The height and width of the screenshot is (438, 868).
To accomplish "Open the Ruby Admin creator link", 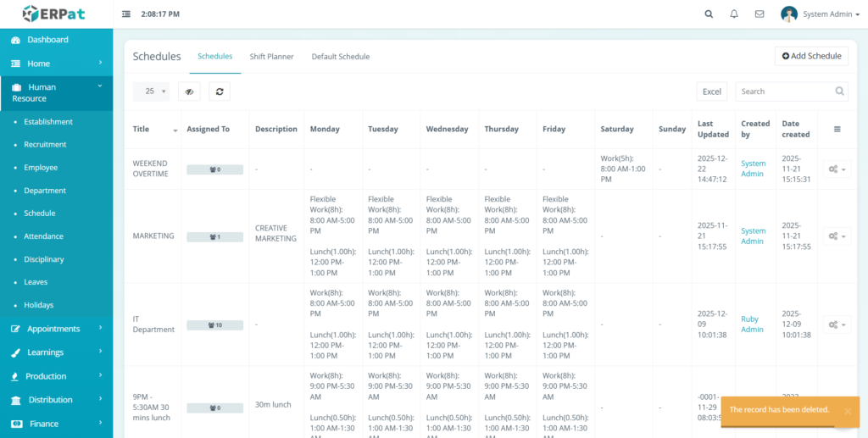I will pos(752,324).
